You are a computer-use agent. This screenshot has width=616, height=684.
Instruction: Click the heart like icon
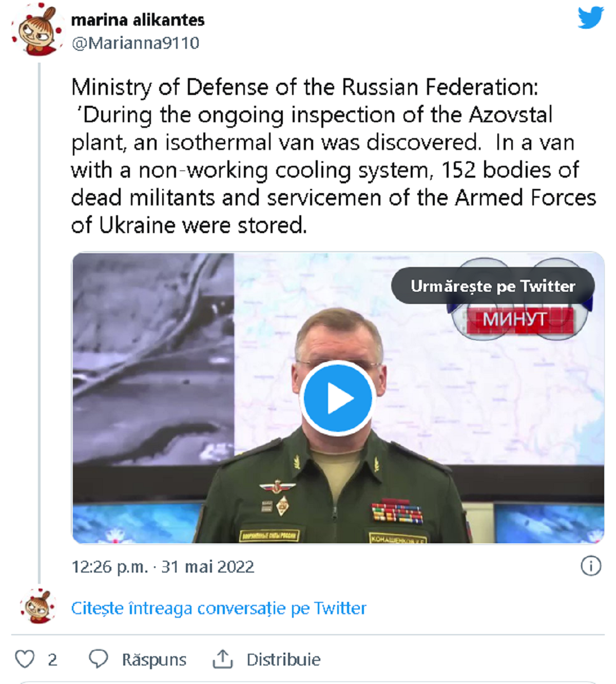click(x=25, y=659)
